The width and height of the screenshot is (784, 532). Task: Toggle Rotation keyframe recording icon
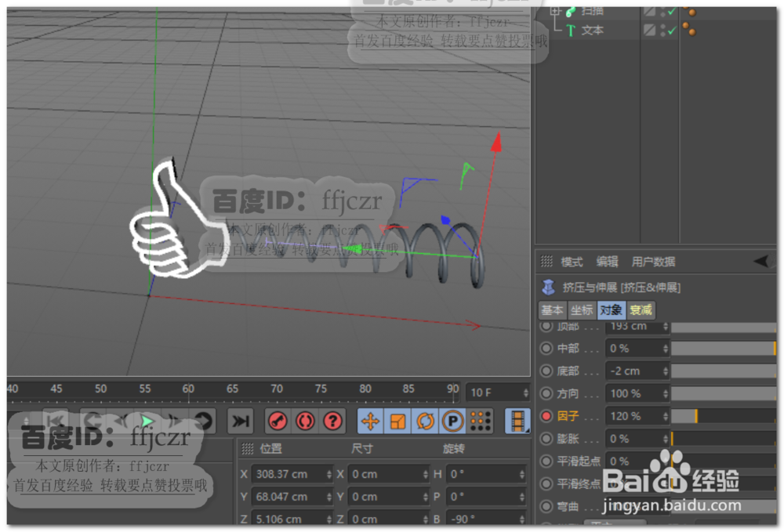pyautogui.click(x=426, y=421)
